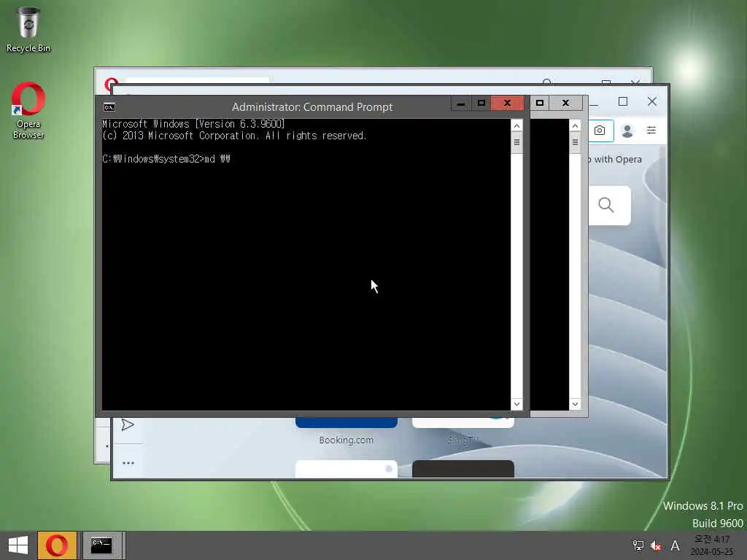Image resolution: width=747 pixels, height=560 pixels.
Task: Open the Opera sidebar send arrow icon
Action: 127,425
